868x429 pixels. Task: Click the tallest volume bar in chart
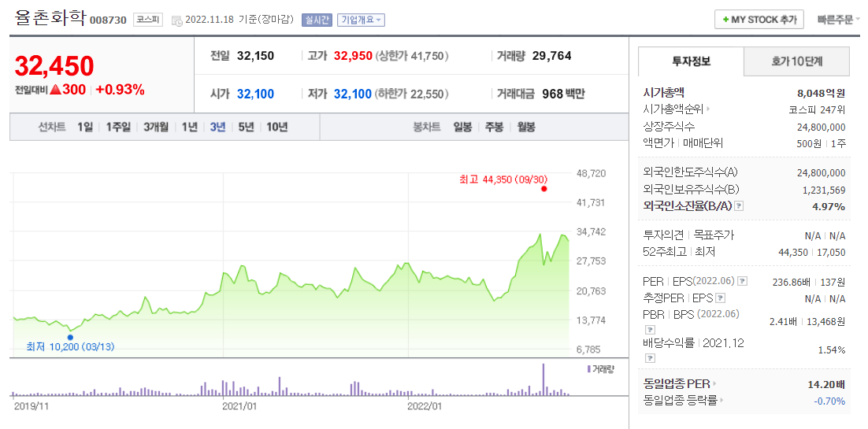[543, 379]
